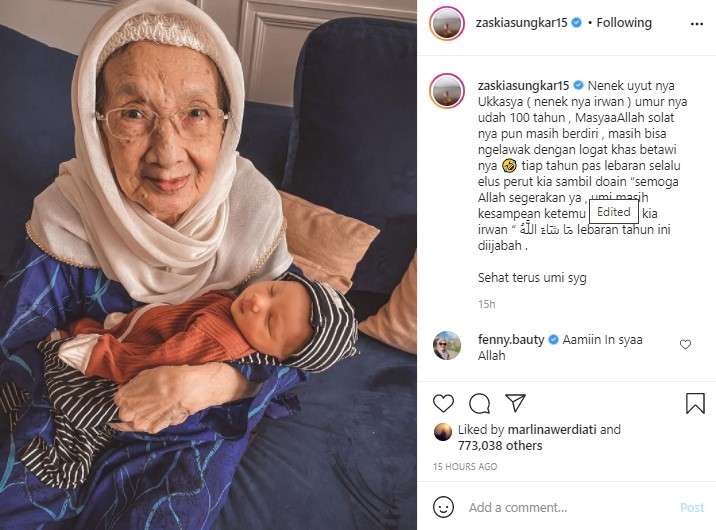Open the 15 HOURS AGO timestamp
Image resolution: width=716 pixels, height=530 pixels.
(465, 467)
